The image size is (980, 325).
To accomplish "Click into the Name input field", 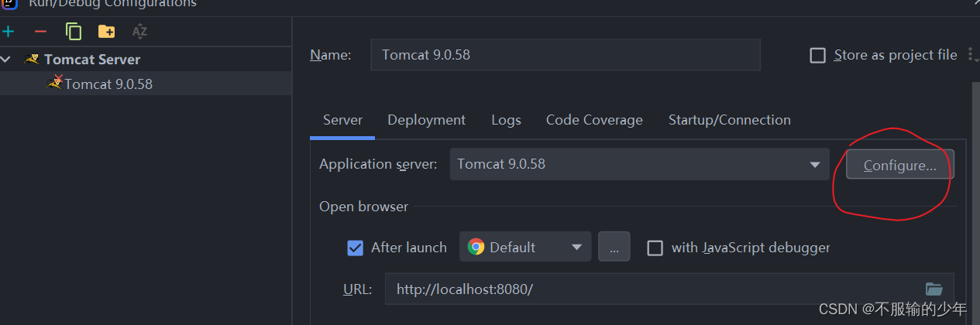I will 566,55.
